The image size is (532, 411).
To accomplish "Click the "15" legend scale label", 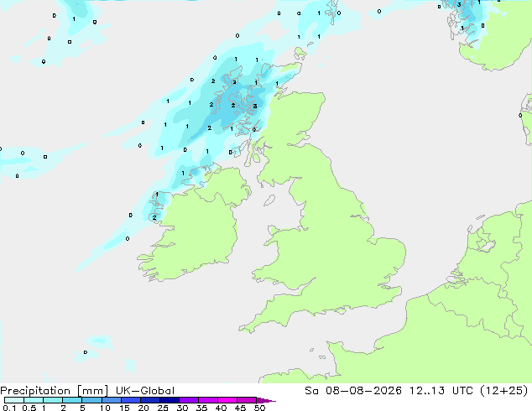I will coord(124,408).
